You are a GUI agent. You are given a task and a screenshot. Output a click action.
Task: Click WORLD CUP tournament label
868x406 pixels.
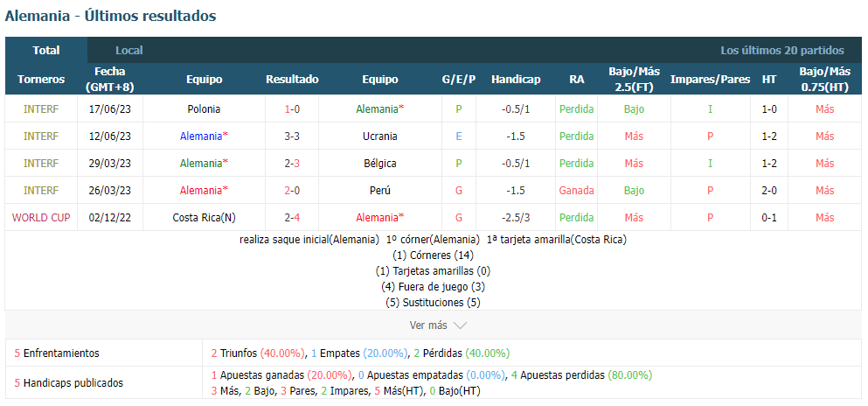[x=41, y=218]
